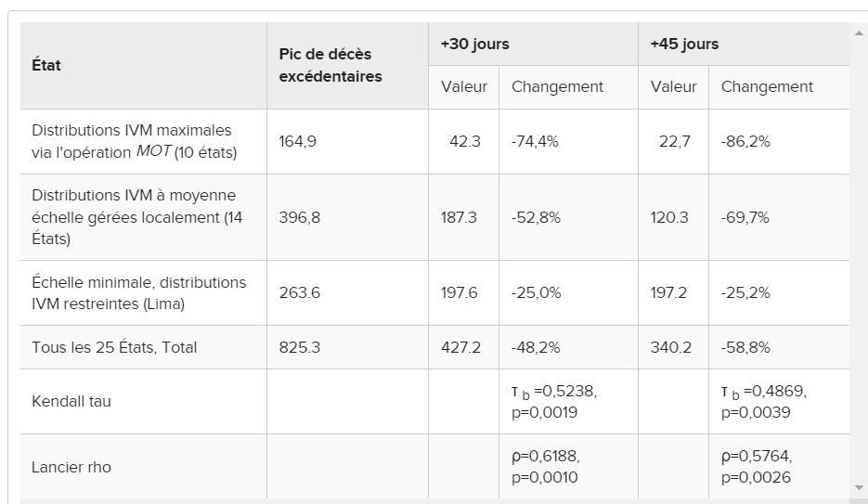This screenshot has height=504, width=868.
Task: Click the 164,9 peak value cell
Action: (x=298, y=141)
